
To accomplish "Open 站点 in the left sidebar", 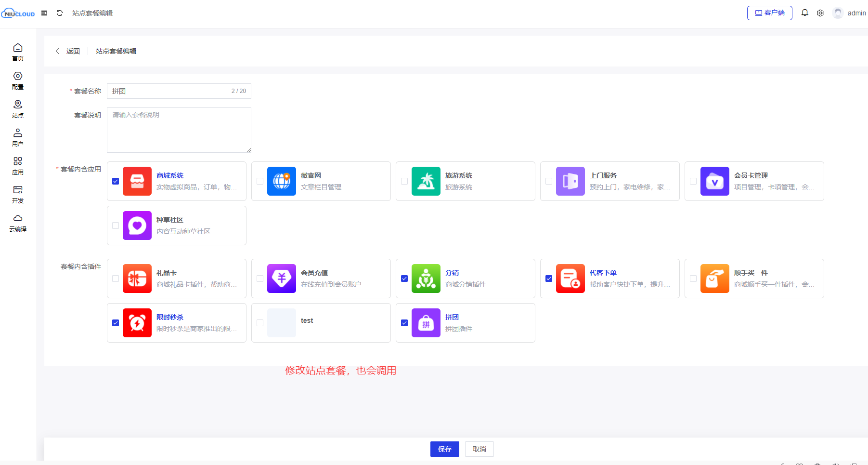I will tap(18, 109).
